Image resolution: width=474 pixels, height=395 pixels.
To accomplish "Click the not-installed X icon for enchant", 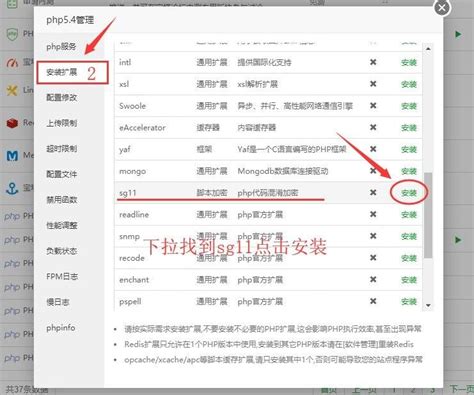I will (373, 279).
